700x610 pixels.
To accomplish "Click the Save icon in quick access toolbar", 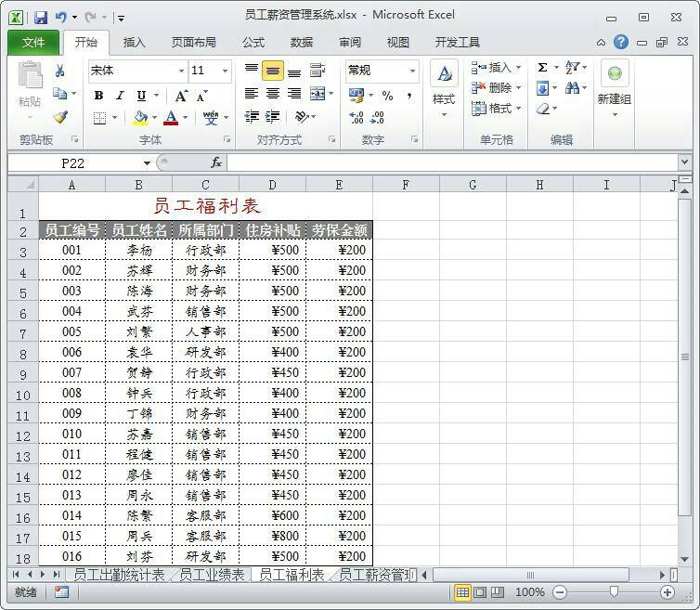I will 41,17.
